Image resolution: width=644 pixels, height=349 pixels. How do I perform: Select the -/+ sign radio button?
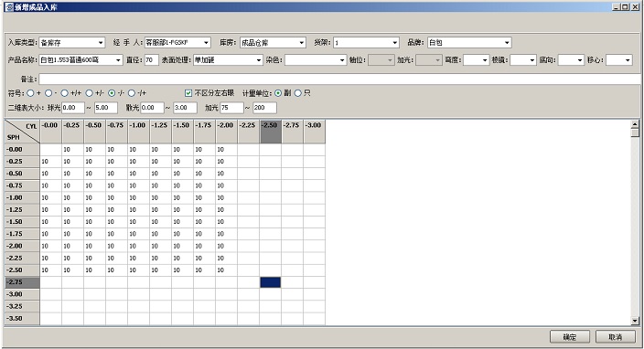[x=132, y=93]
